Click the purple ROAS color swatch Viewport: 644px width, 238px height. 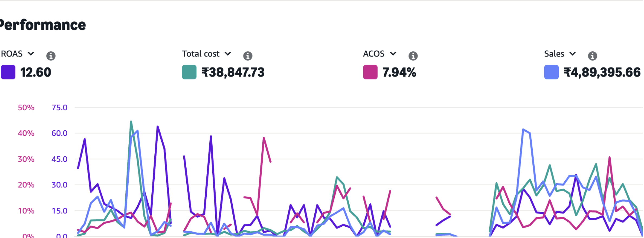pyautogui.click(x=8, y=72)
